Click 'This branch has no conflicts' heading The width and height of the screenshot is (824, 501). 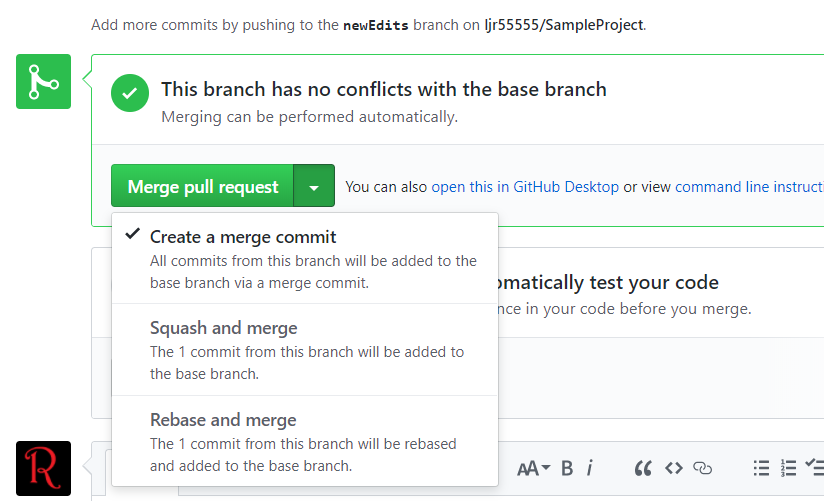pos(384,89)
